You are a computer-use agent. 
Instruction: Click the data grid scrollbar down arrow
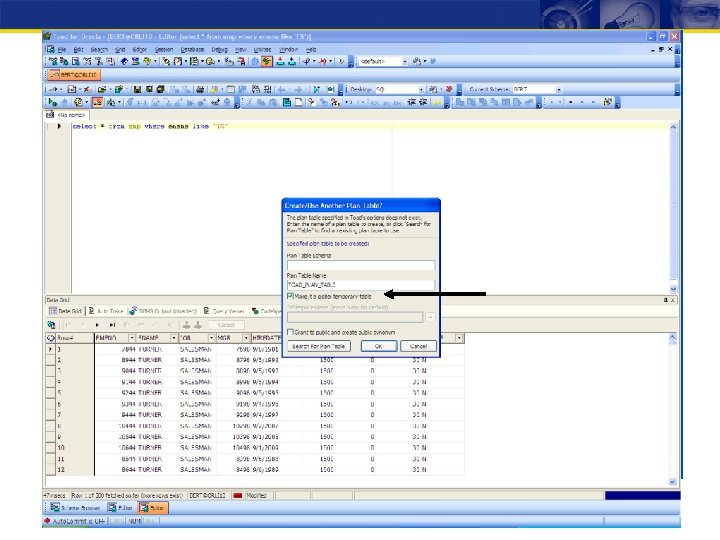[673, 482]
